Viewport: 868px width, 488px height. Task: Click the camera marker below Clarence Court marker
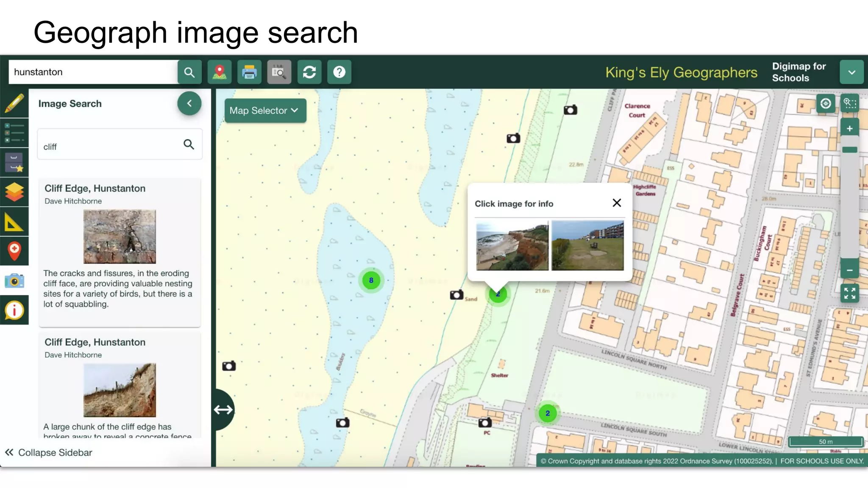coord(513,139)
